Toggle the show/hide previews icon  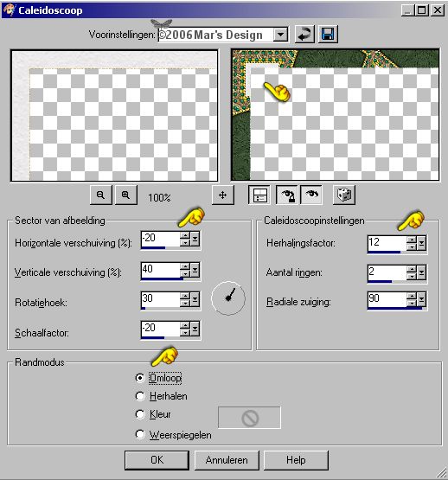pyautogui.click(x=259, y=195)
